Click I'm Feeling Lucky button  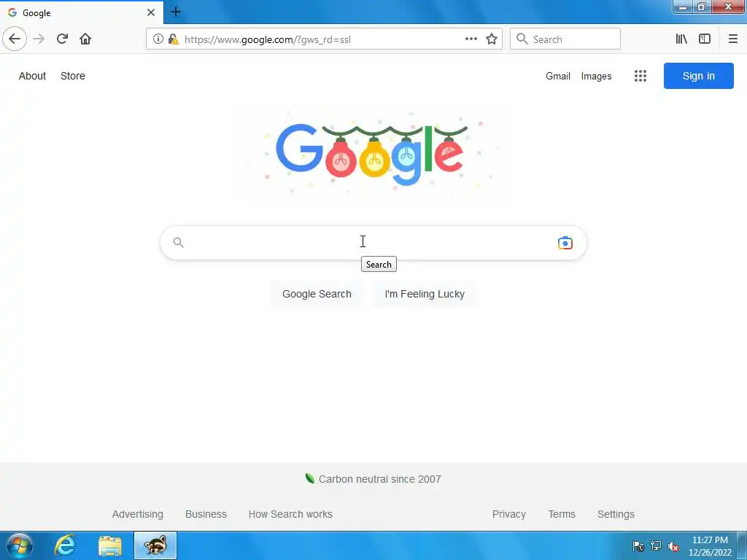tap(425, 294)
